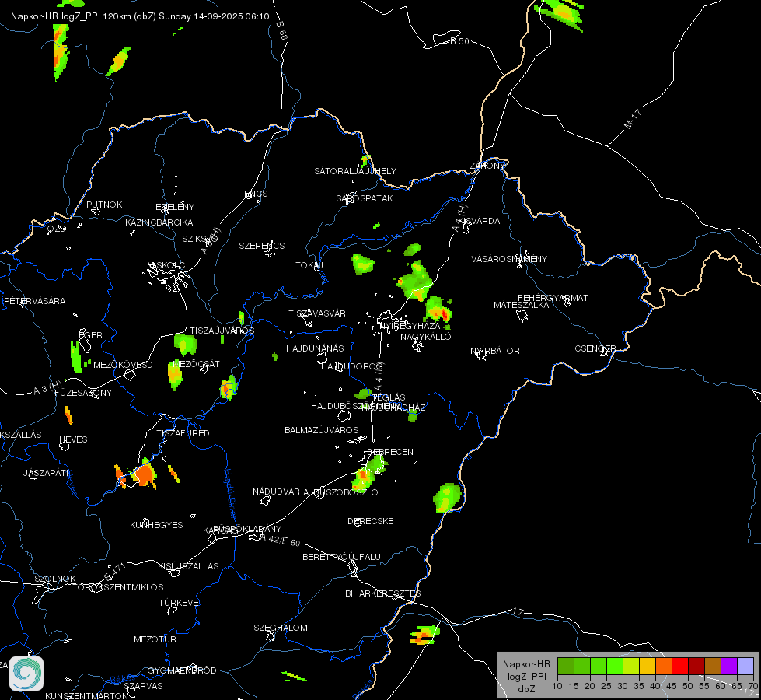Viewport: 761px width, 700px height.
Task: Click the M-17 road label
Action: [633, 119]
